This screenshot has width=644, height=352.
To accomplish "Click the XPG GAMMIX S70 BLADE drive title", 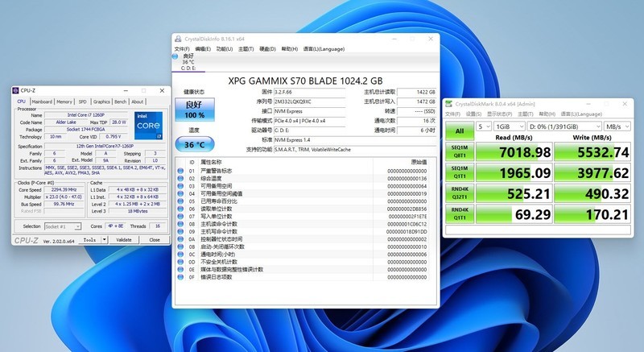I will pos(305,81).
